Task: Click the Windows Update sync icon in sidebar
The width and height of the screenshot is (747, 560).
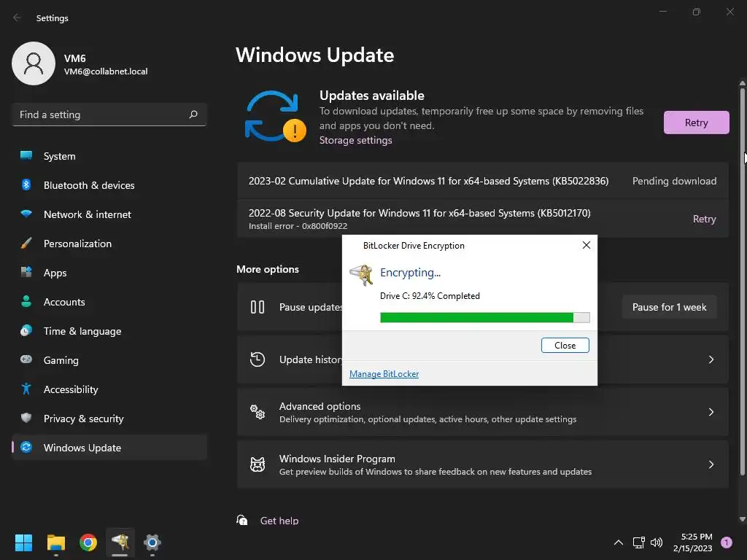Action: tap(26, 447)
